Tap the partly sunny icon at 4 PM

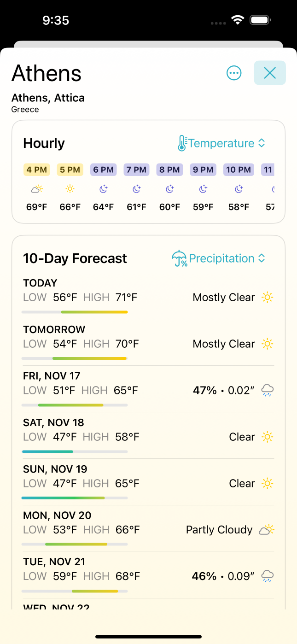[37, 189]
